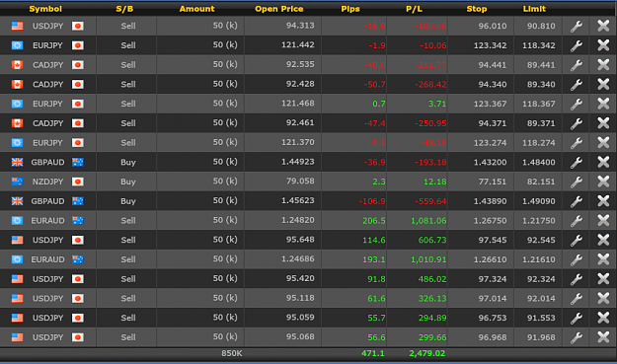The image size is (617, 364).
Task: Close the EURAUD position opened at 1.24686
Action: (x=603, y=259)
